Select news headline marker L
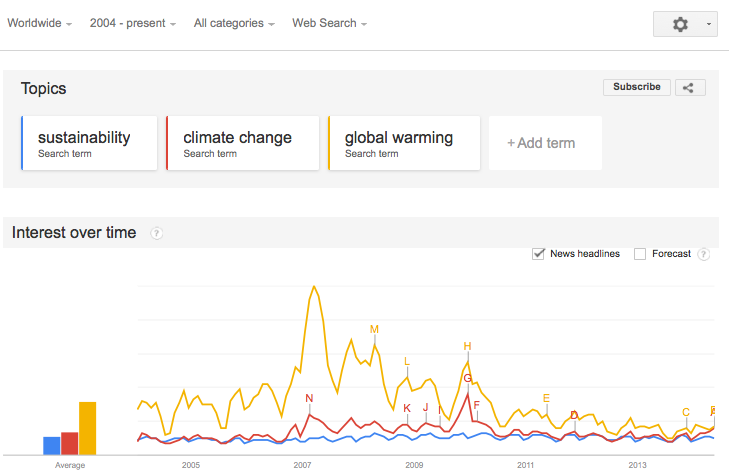Viewport: 729px width, 473px height. [407, 361]
